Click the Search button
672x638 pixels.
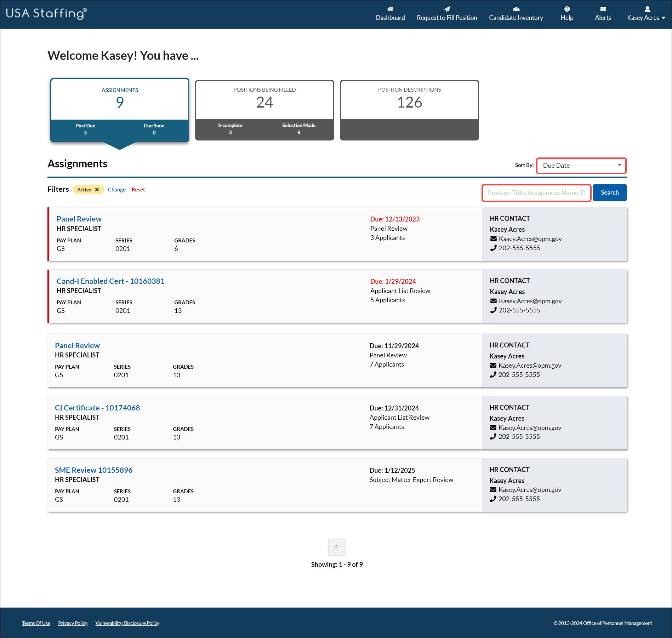pos(609,192)
